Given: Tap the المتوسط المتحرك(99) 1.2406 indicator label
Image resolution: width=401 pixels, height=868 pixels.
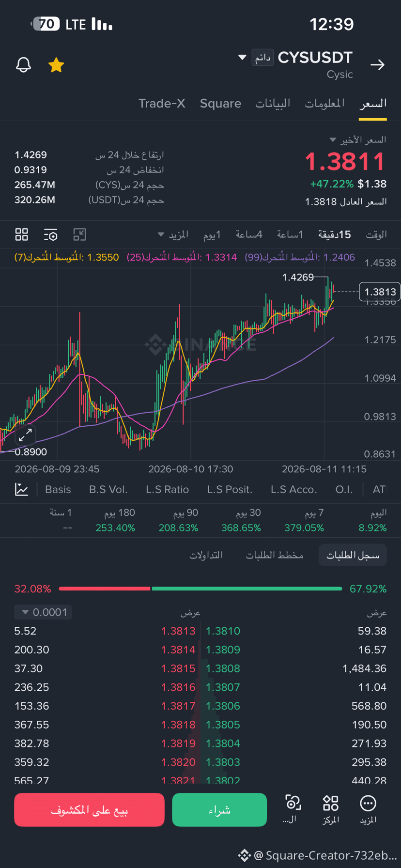Looking at the screenshot, I should click(300, 257).
